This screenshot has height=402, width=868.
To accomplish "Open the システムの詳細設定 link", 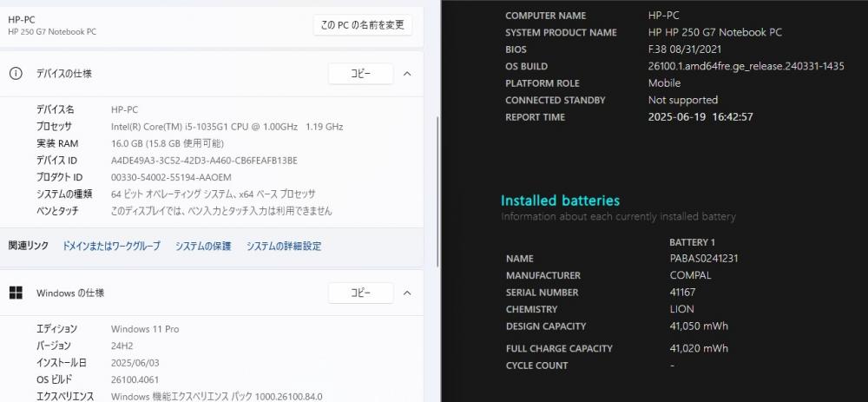I will (x=284, y=246).
